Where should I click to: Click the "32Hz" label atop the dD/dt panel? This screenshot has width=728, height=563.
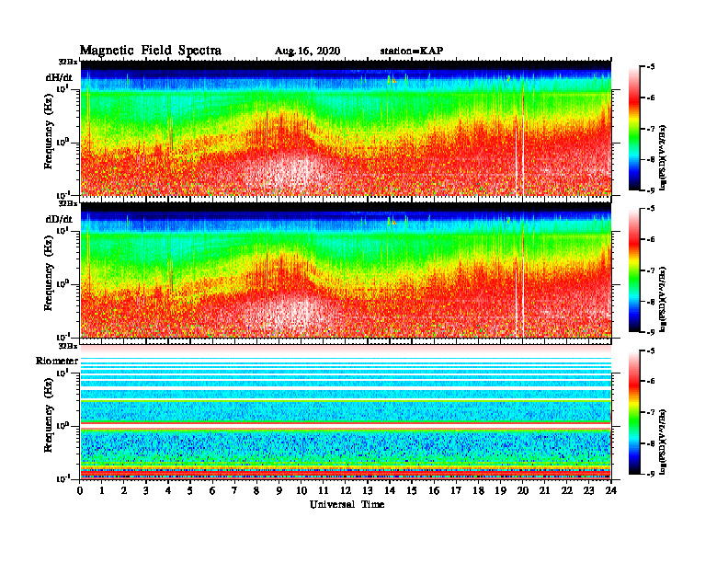[68, 203]
